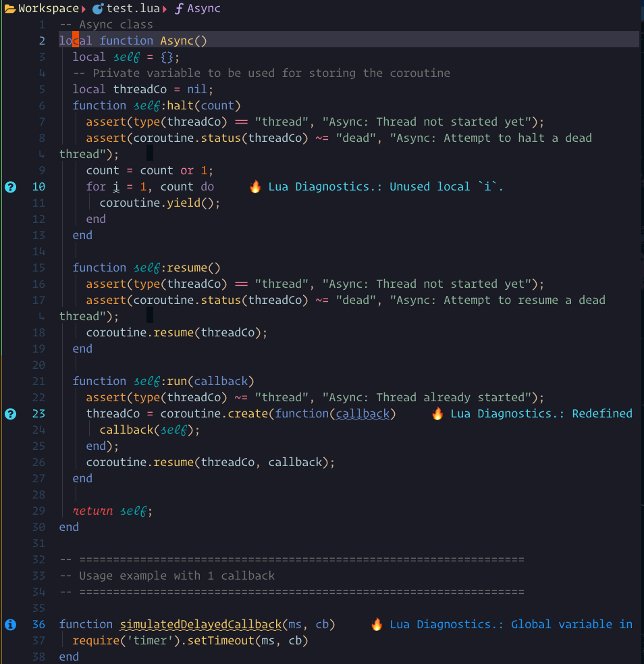Click the underlined 'i' loop variable
This screenshot has width=644, height=664.
click(x=116, y=186)
